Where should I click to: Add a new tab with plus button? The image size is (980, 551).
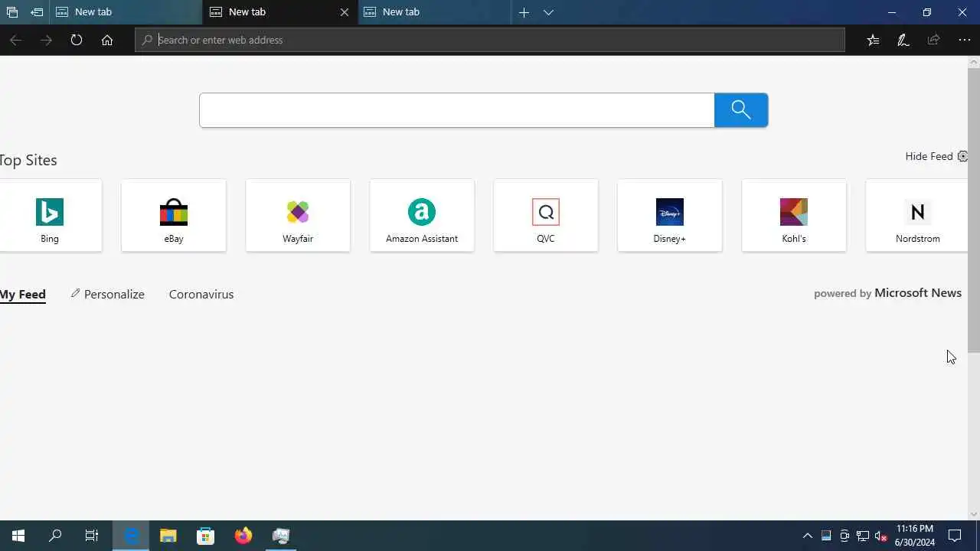[524, 12]
